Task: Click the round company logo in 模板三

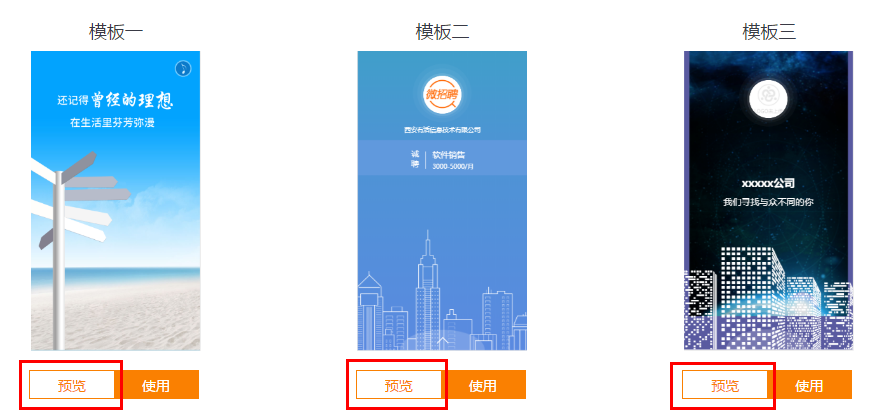Action: (769, 99)
